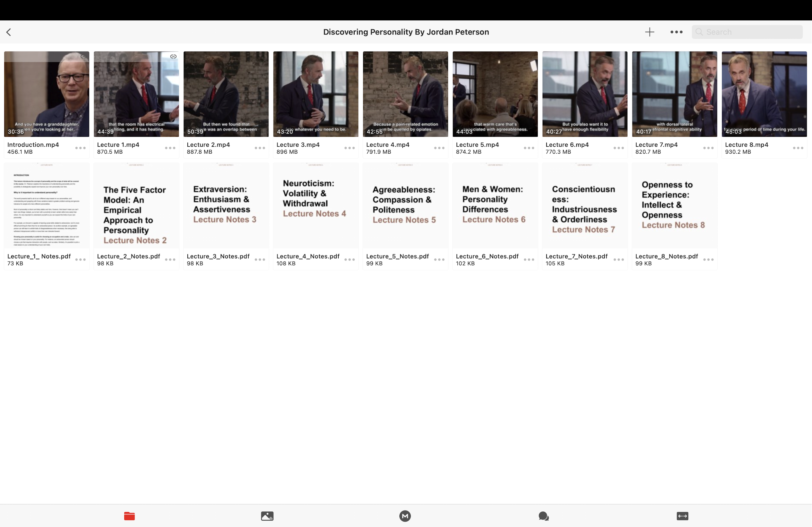Open options for Lecture_6_Notes.pdf
Screen dimensions: 812x527
coord(529,259)
